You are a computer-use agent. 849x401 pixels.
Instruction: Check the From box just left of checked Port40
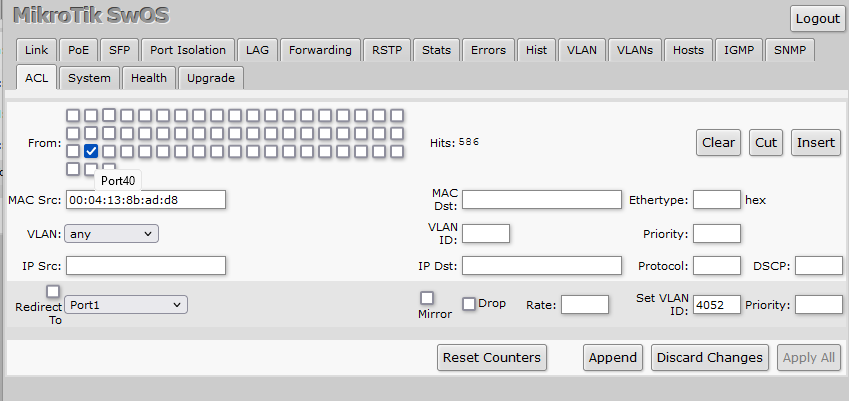[x=73, y=151]
